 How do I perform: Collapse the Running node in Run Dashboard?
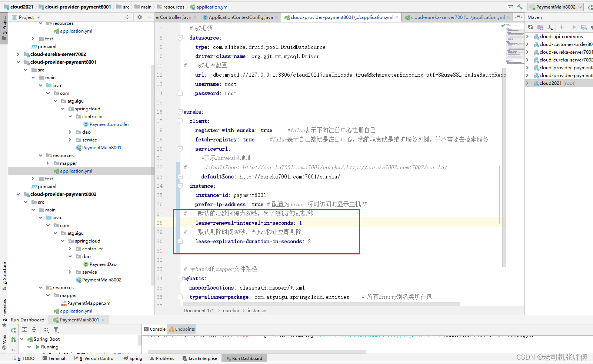(x=29, y=347)
